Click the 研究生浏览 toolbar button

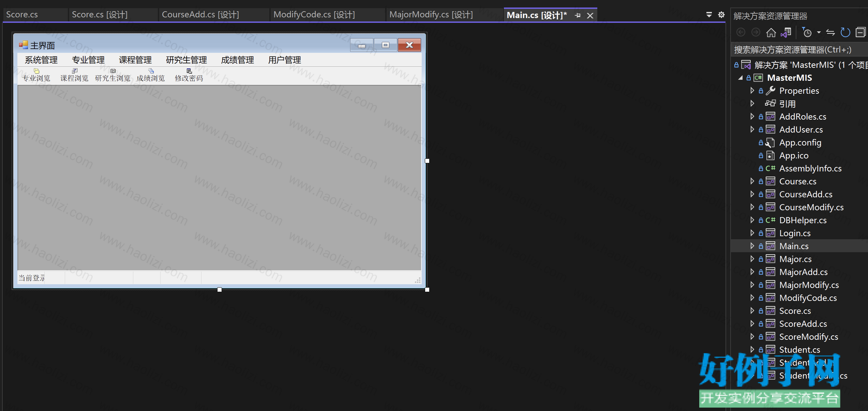[x=113, y=75]
